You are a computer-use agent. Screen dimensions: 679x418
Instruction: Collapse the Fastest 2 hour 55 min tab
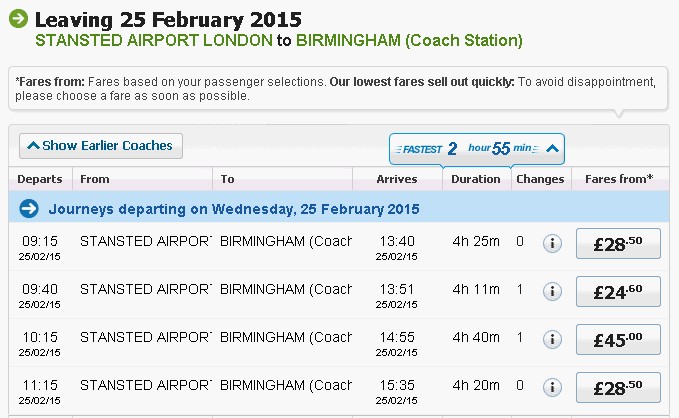click(552, 149)
